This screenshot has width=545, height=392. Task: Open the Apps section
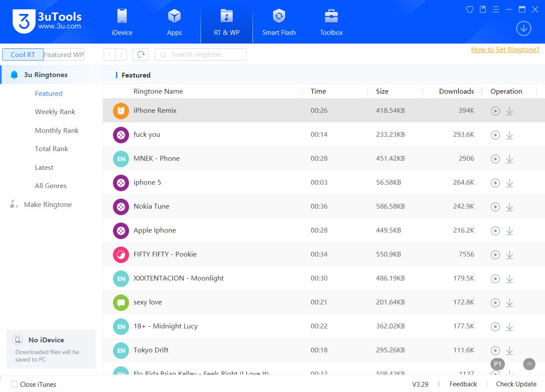coord(174,22)
